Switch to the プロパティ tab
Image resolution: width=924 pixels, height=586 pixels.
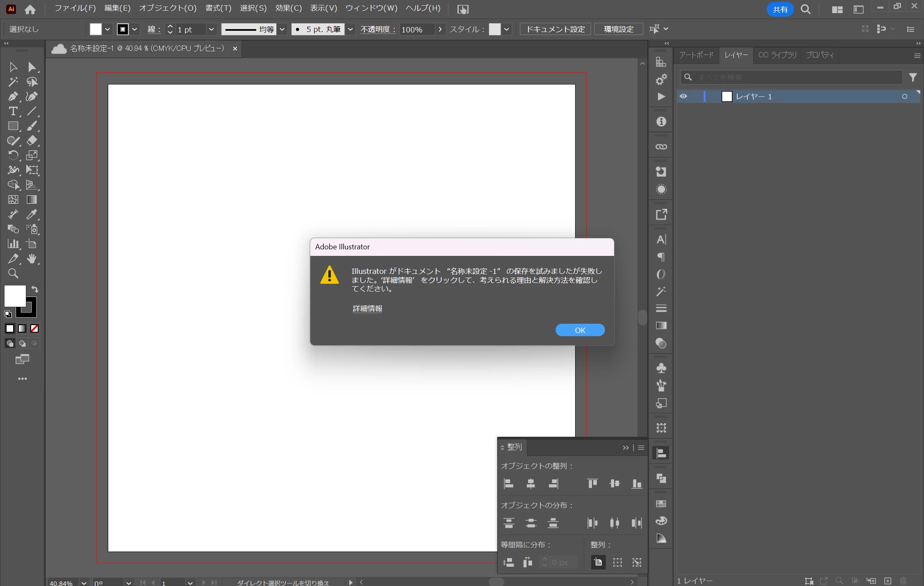pyautogui.click(x=820, y=55)
